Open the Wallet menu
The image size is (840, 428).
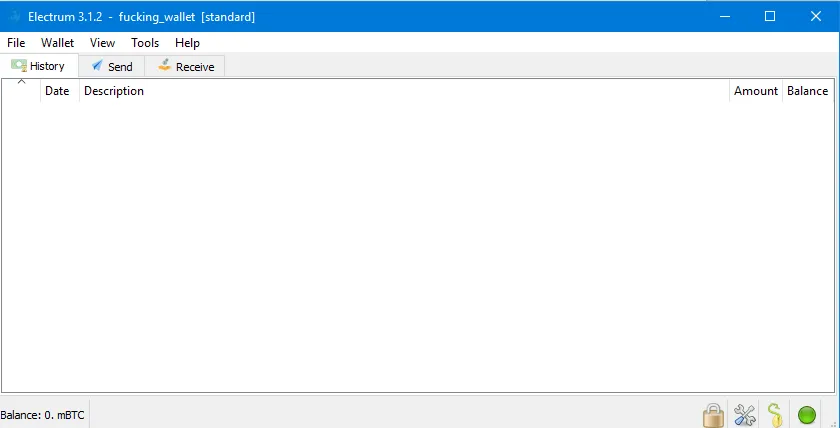pos(57,43)
